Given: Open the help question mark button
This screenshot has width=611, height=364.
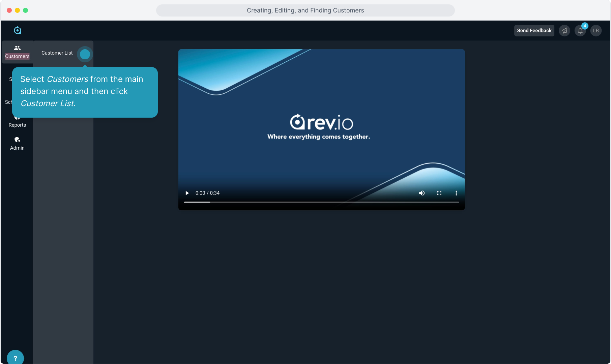Looking at the screenshot, I should [x=15, y=358].
